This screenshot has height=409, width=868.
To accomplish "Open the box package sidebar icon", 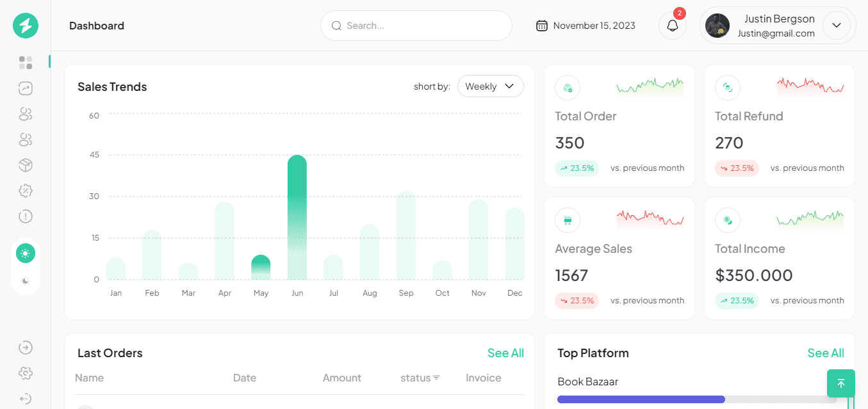I will click(x=26, y=165).
